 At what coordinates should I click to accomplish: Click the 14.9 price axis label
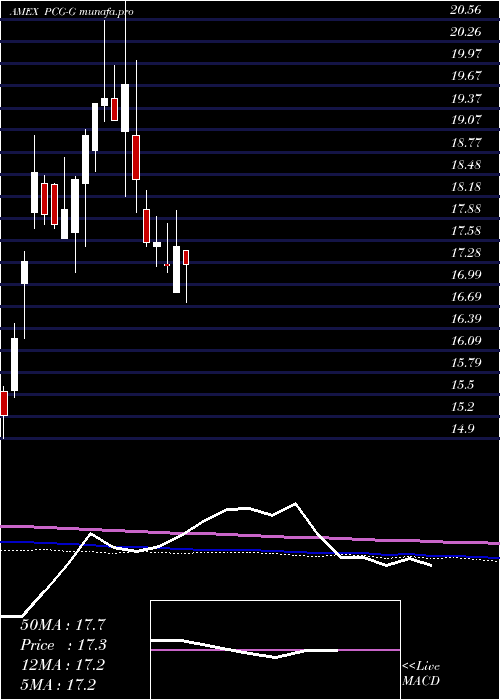pos(462,429)
